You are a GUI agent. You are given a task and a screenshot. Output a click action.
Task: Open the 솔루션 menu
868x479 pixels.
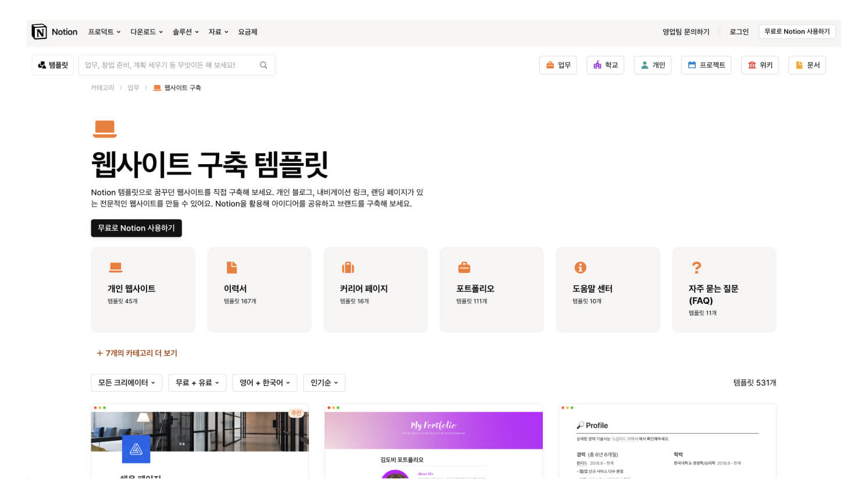pyautogui.click(x=186, y=32)
